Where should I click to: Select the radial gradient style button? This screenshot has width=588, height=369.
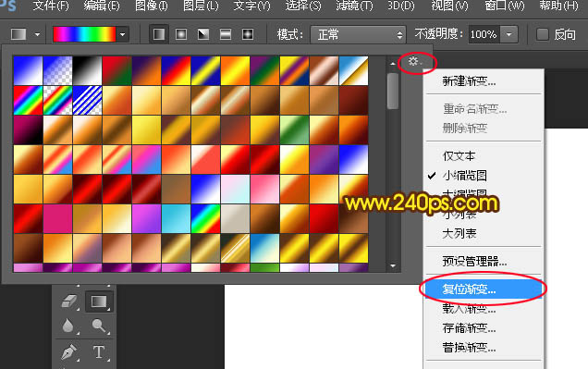tap(181, 34)
